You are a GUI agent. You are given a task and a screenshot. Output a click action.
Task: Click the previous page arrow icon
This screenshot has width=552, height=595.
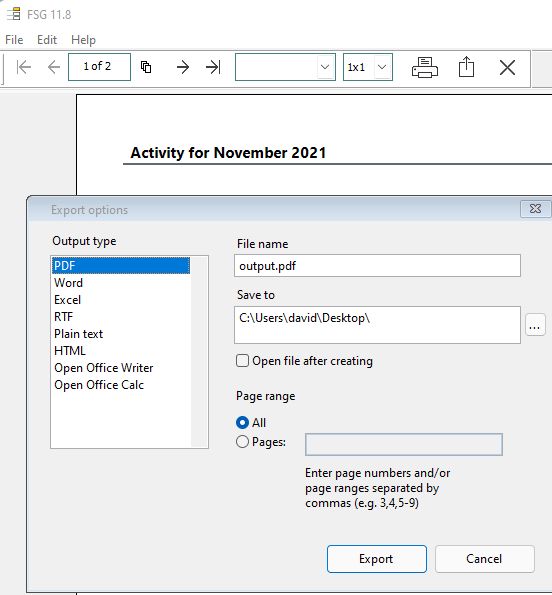click(x=54, y=68)
